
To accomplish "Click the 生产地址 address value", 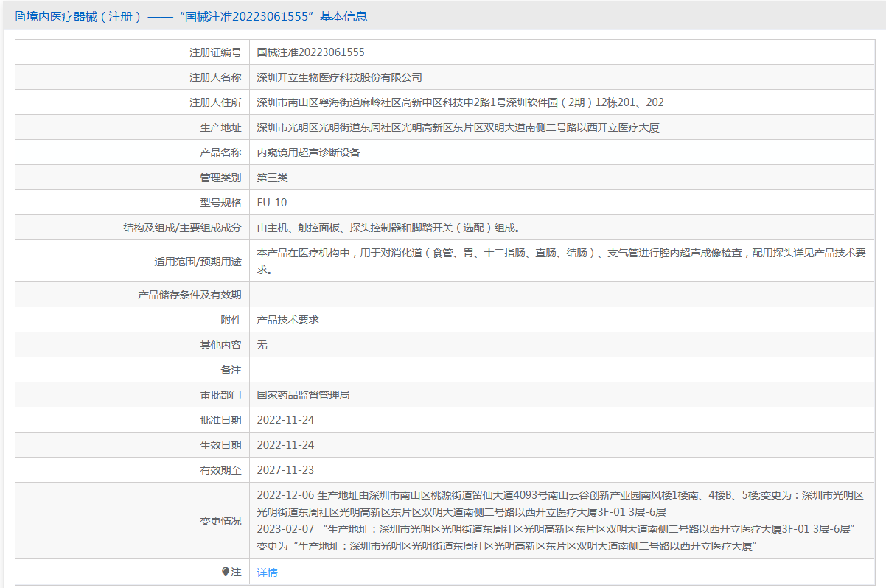I will point(457,127).
